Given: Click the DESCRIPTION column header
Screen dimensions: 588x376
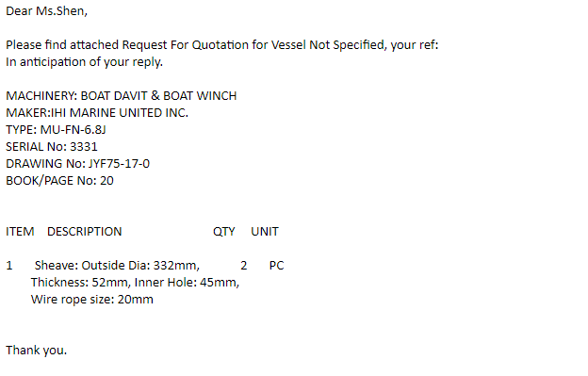Looking at the screenshot, I should coord(85,232).
